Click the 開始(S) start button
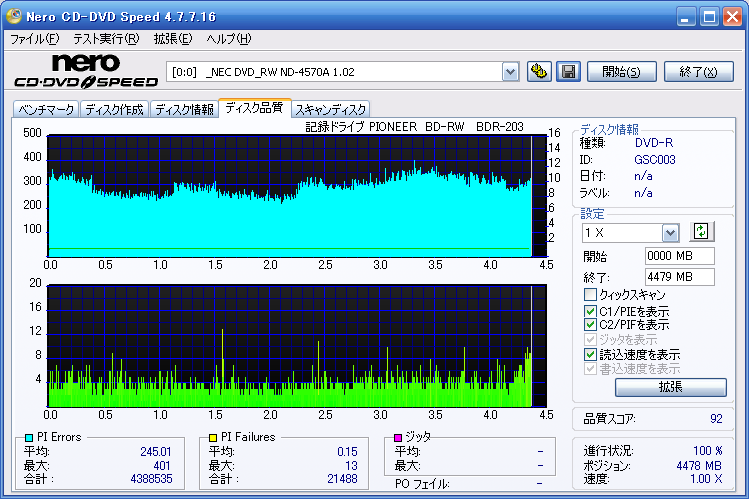Screen dimensions: 749x499 (x=621, y=72)
